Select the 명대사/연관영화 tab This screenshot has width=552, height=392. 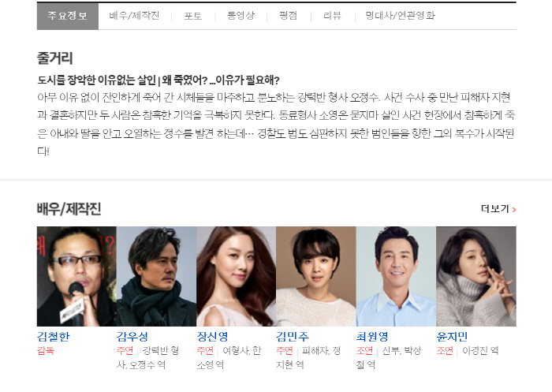401,16
